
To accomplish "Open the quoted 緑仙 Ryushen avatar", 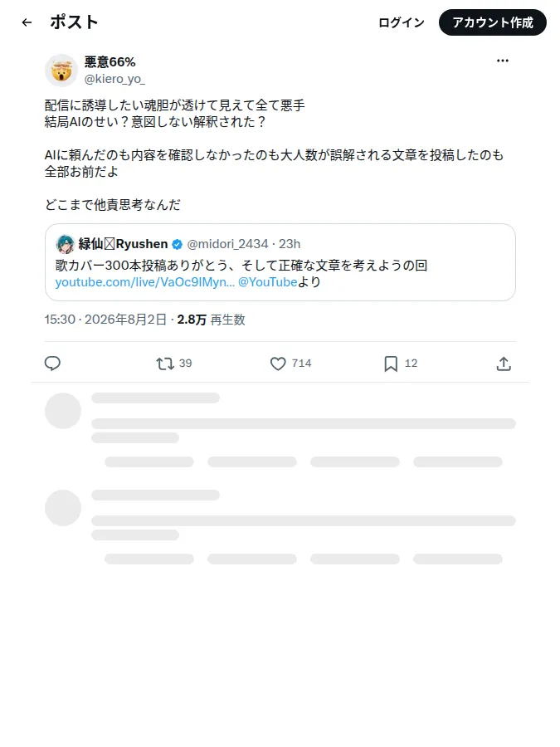I will [x=65, y=244].
